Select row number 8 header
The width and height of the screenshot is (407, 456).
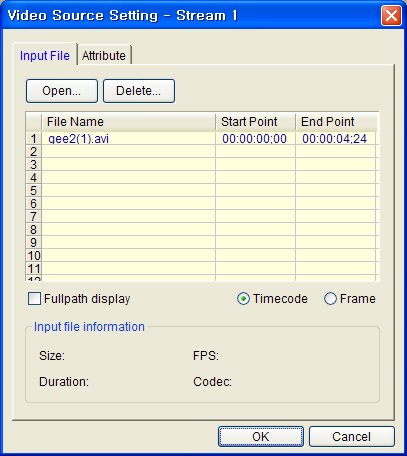click(x=34, y=229)
